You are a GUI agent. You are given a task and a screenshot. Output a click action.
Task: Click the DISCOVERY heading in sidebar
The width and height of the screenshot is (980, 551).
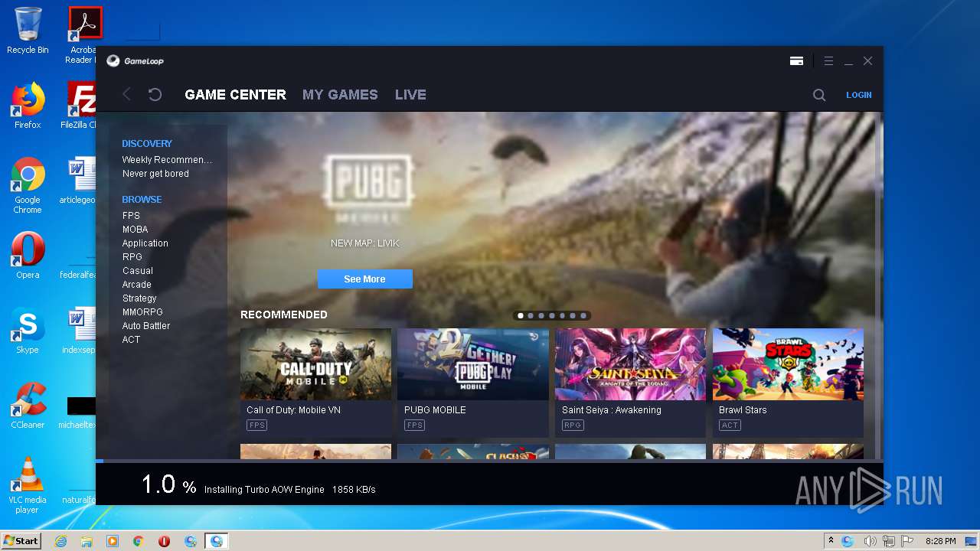147,144
